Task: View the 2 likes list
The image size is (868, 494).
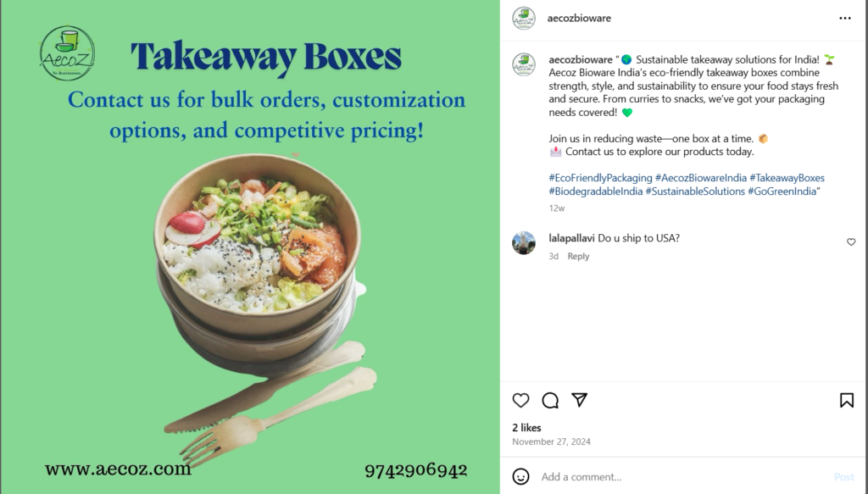Action: [526, 428]
